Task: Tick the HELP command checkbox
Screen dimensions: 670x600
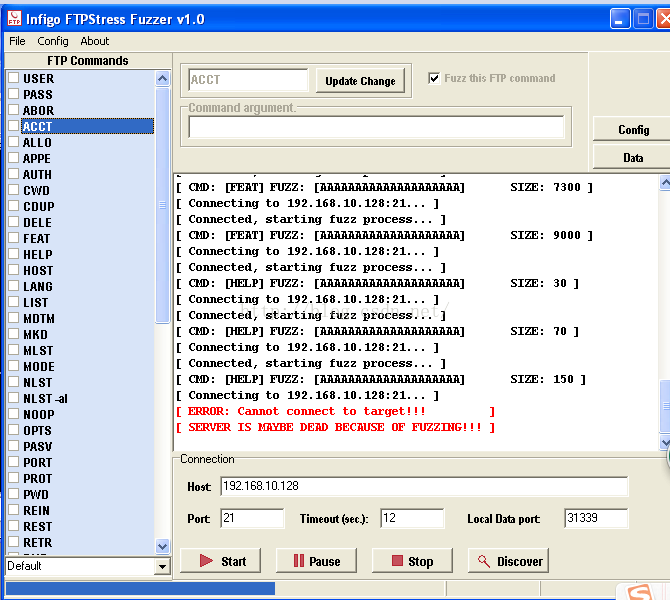Action: pyautogui.click(x=14, y=254)
